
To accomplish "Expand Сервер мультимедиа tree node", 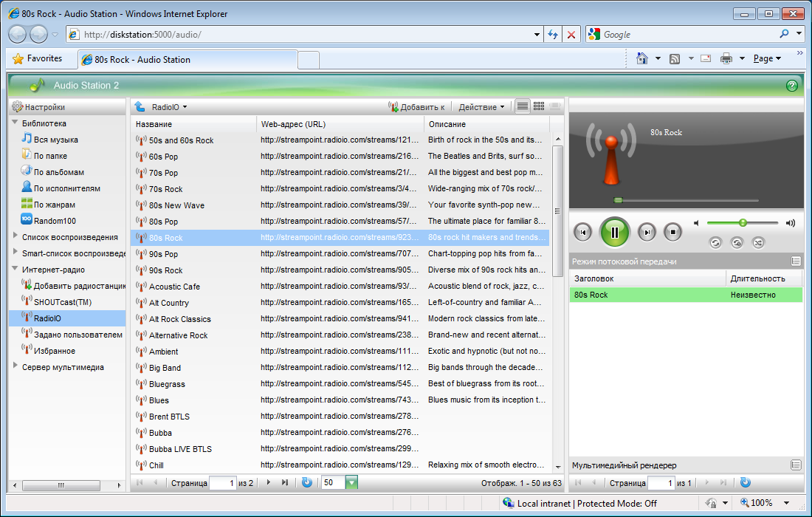I will pyautogui.click(x=15, y=366).
